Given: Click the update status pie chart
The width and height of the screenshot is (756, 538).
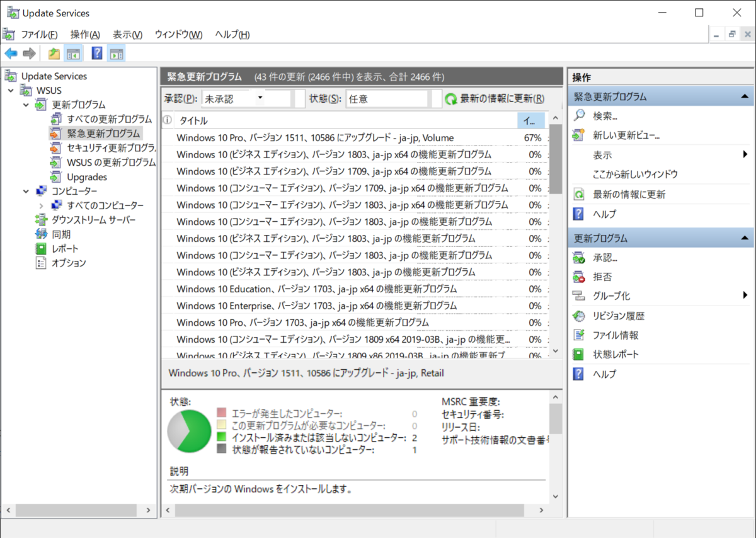Looking at the screenshot, I should 189,430.
